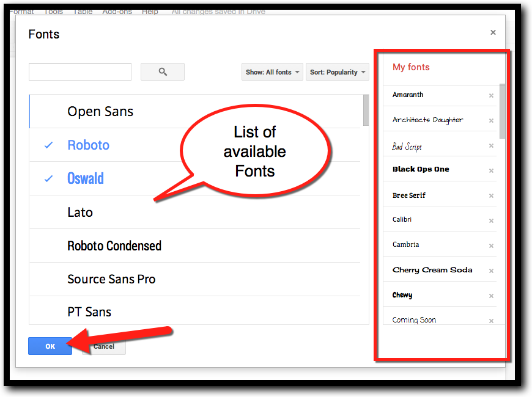Confirm with the OK button

[x=50, y=346]
